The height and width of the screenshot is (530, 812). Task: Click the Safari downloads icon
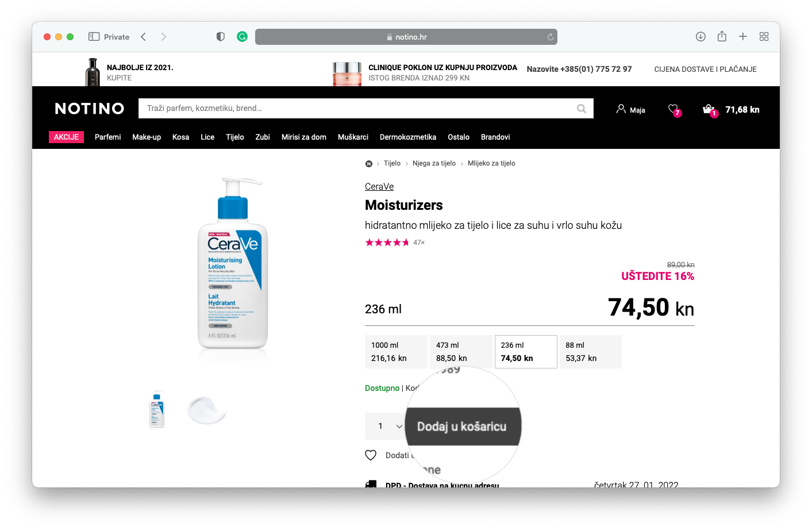[701, 37]
